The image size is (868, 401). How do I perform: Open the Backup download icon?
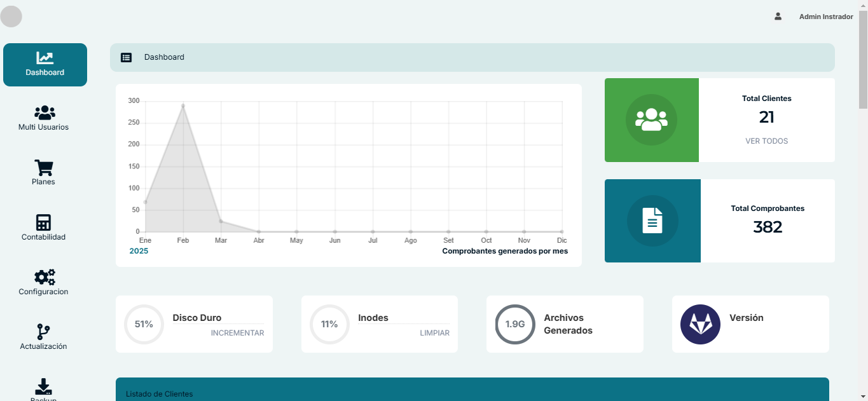tap(43, 386)
